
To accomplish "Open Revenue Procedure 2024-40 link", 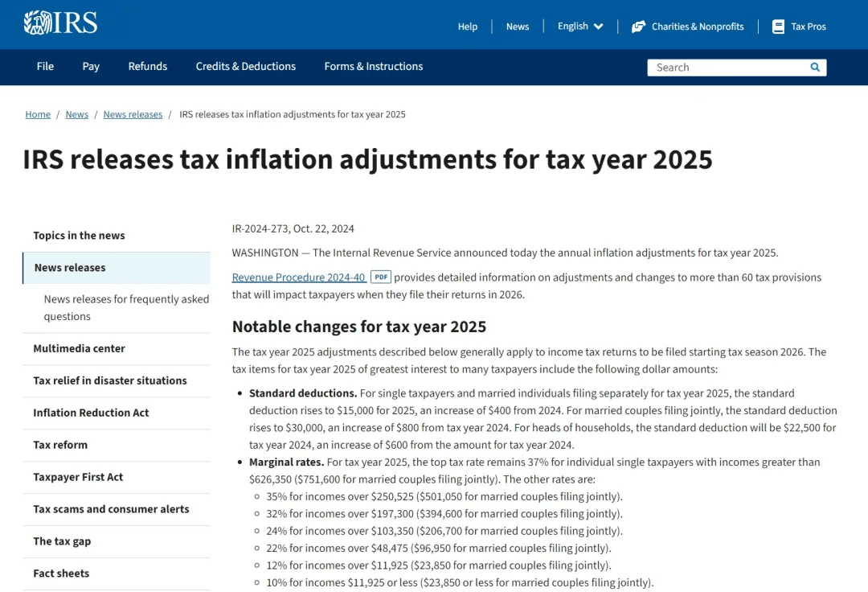I will click(x=298, y=277).
